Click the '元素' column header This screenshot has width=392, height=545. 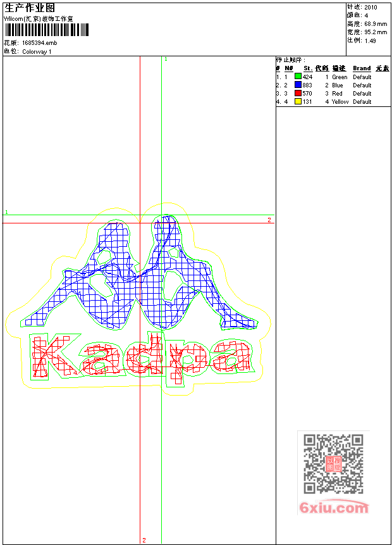383,68
